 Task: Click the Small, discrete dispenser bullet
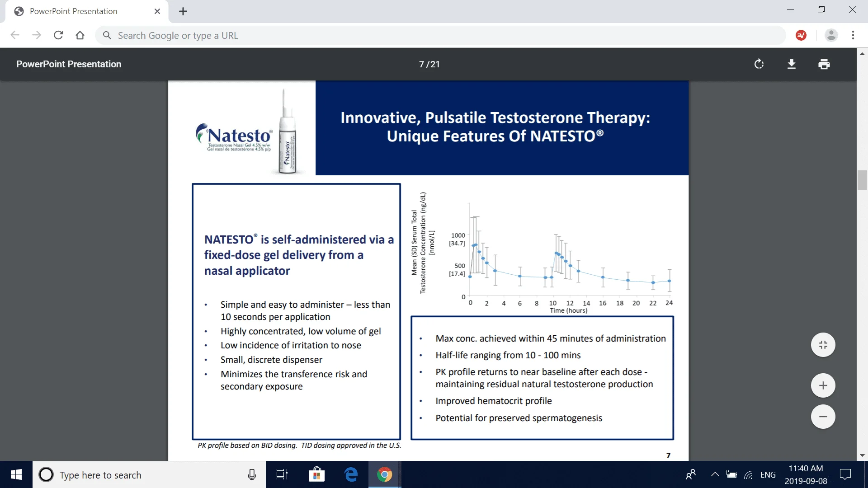(271, 360)
